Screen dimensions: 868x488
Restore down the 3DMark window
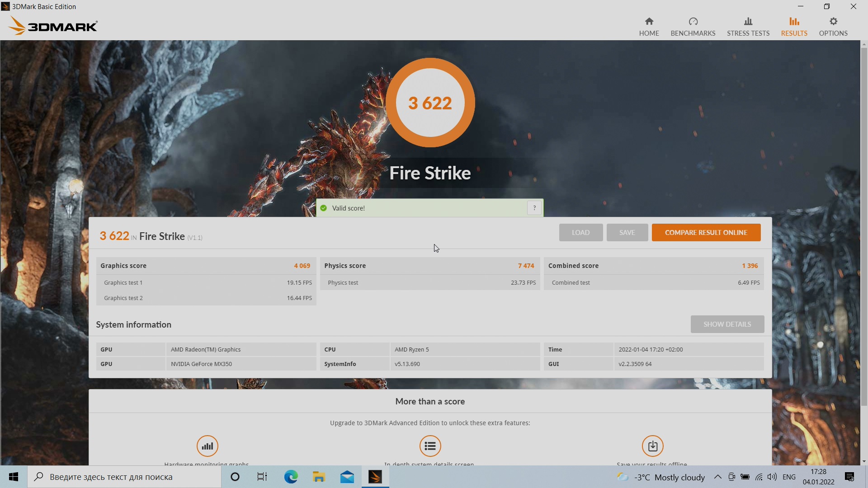pos(827,6)
